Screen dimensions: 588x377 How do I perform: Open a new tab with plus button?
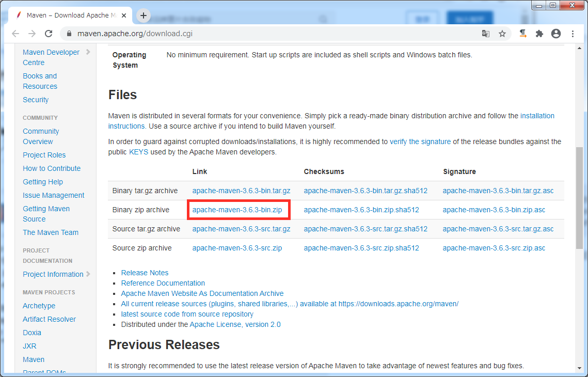tap(143, 16)
